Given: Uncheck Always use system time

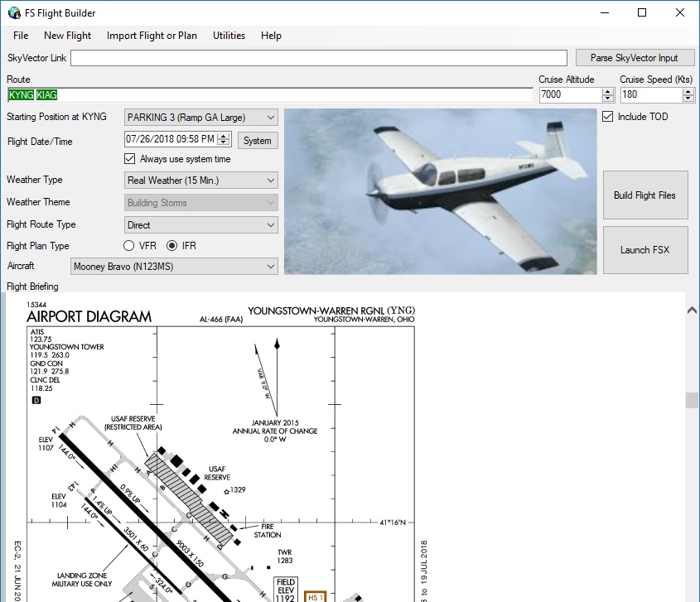Looking at the screenshot, I should [129, 159].
